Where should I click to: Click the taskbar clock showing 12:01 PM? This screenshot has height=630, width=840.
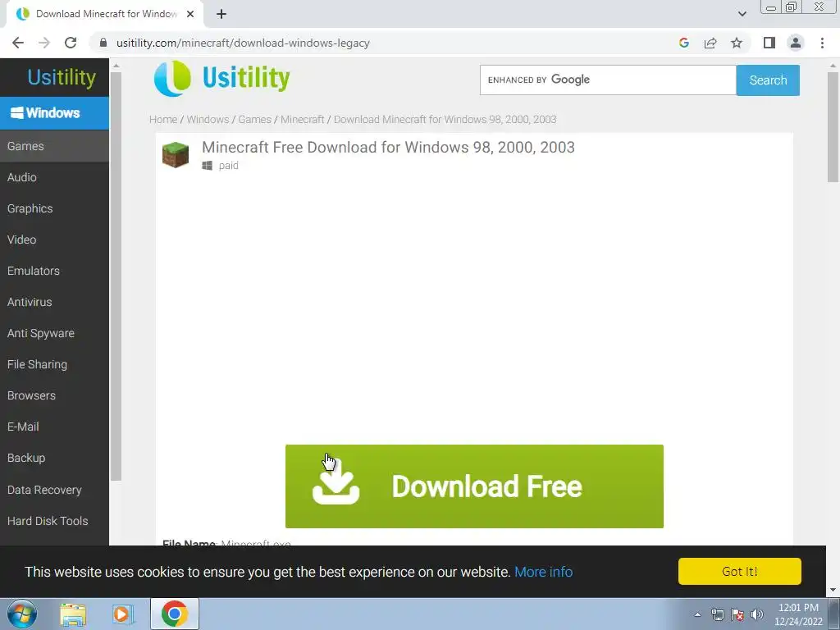798,614
